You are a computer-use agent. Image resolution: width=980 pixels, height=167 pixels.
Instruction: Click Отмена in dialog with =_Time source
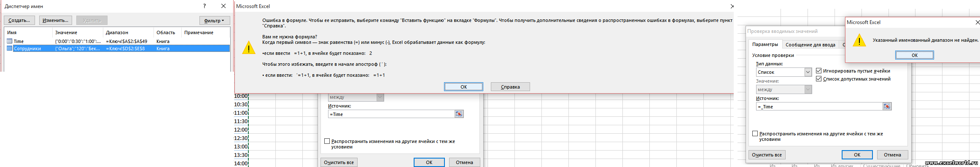pos(892,155)
